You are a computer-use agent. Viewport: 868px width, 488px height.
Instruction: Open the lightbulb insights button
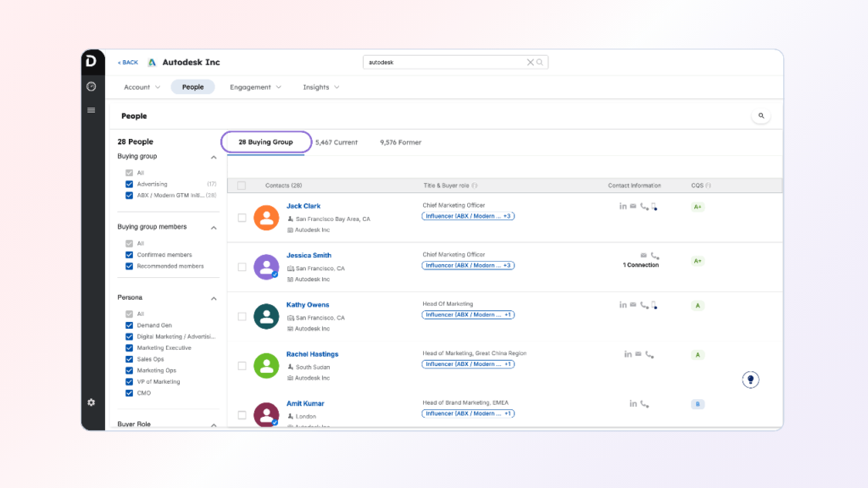751,380
